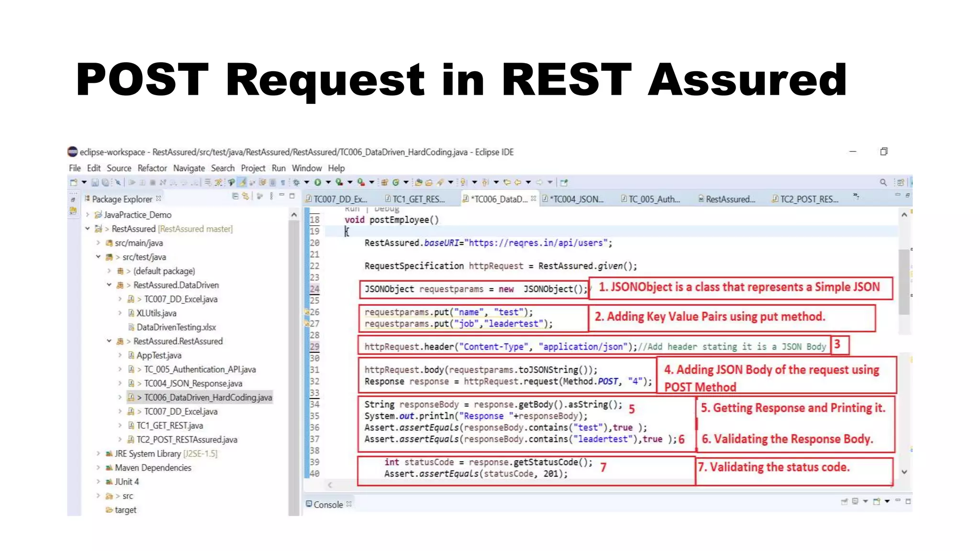This screenshot has width=980, height=551.
Task: Select TC004_JSON_Response.java in Package Explorer
Action: tap(193, 384)
